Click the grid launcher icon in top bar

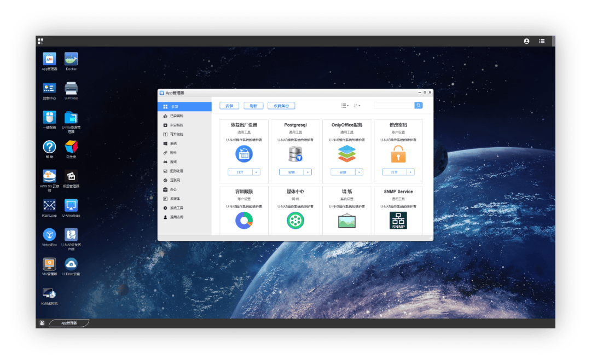click(40, 41)
